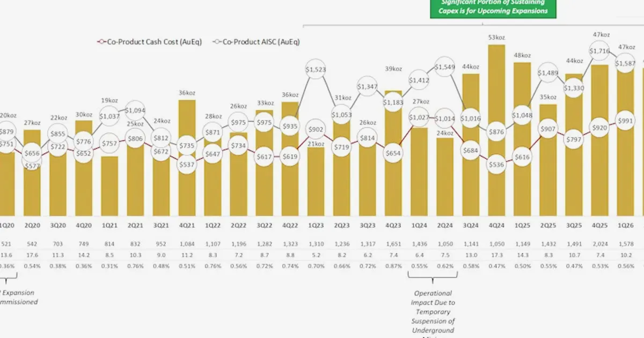Click the 4Q24 quarter axis label
The height and width of the screenshot is (338, 644).
pyautogui.click(x=496, y=226)
